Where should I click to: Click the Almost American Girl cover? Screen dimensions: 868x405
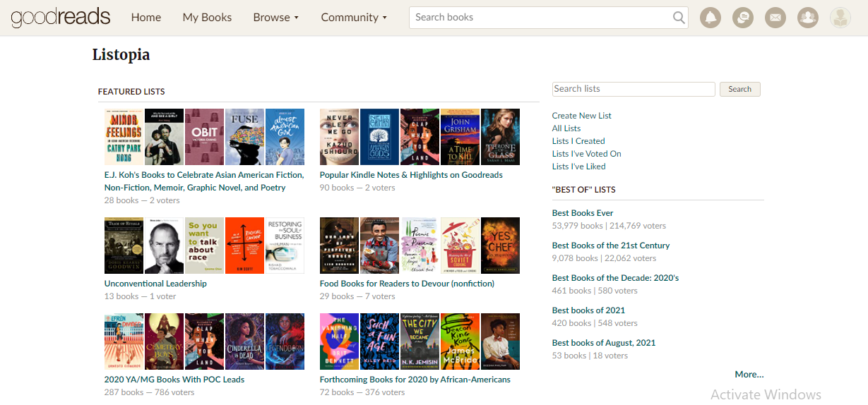click(285, 137)
